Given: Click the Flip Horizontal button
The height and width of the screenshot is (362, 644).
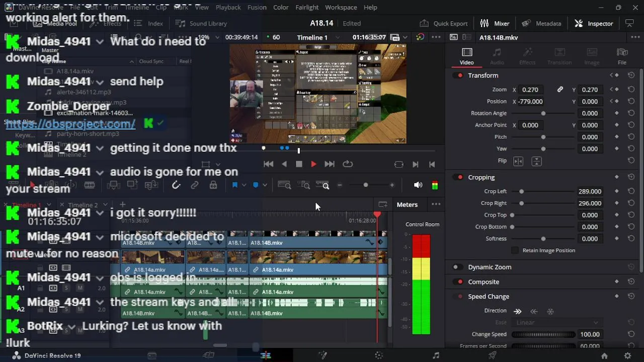Looking at the screenshot, I should point(518,161).
